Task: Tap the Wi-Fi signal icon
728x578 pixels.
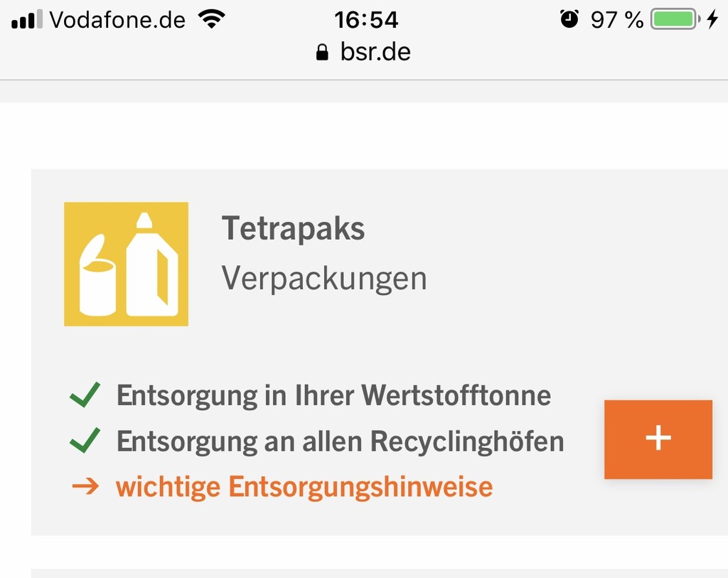Action: click(211, 19)
